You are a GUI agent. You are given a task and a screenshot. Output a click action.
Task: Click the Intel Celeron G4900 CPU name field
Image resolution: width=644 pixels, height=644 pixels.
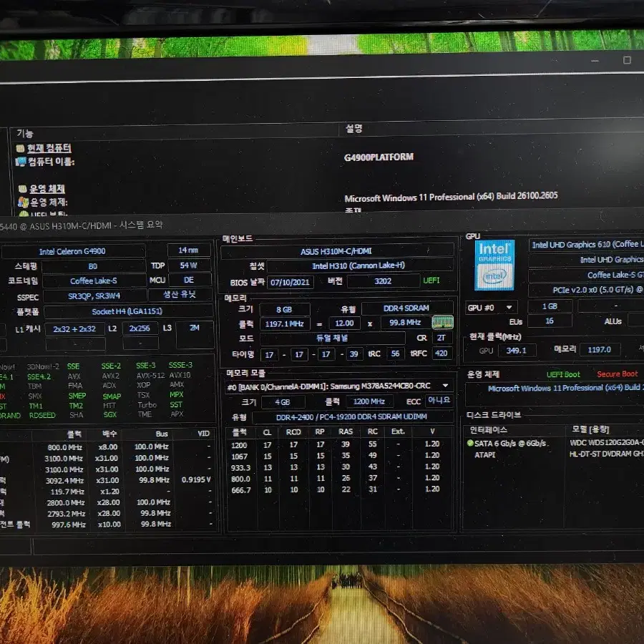pyautogui.click(x=73, y=251)
